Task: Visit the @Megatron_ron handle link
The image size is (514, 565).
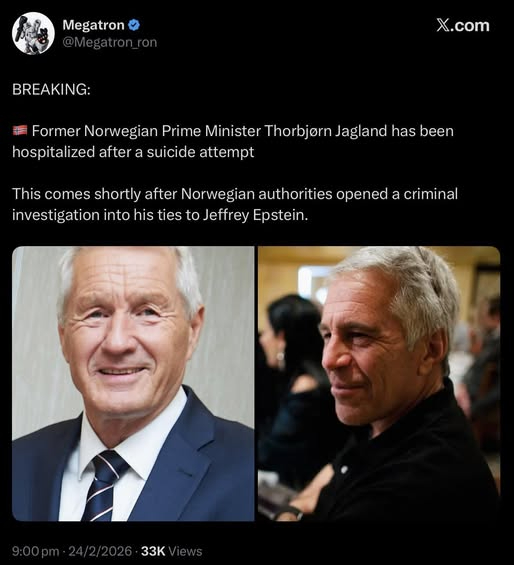Action: tap(110, 43)
